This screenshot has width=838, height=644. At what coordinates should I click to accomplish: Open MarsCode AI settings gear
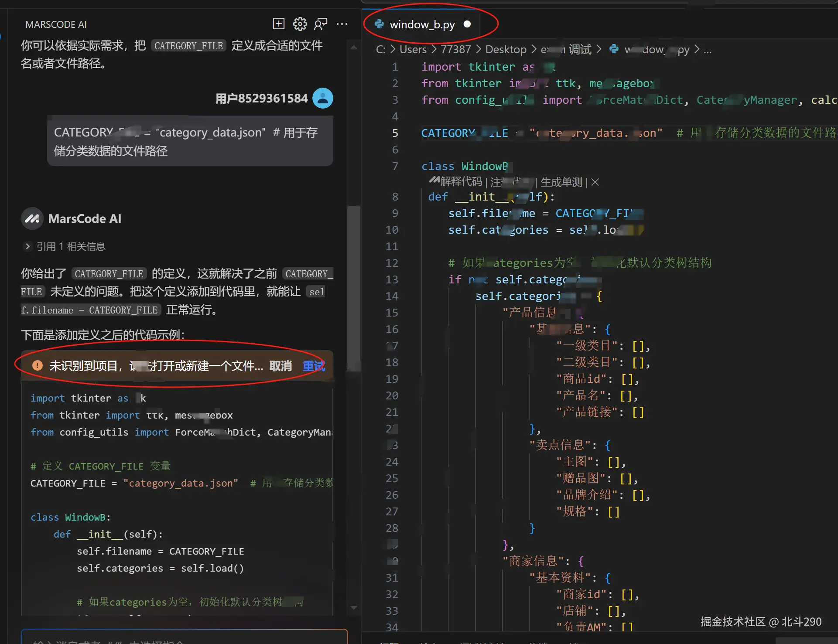click(x=300, y=24)
